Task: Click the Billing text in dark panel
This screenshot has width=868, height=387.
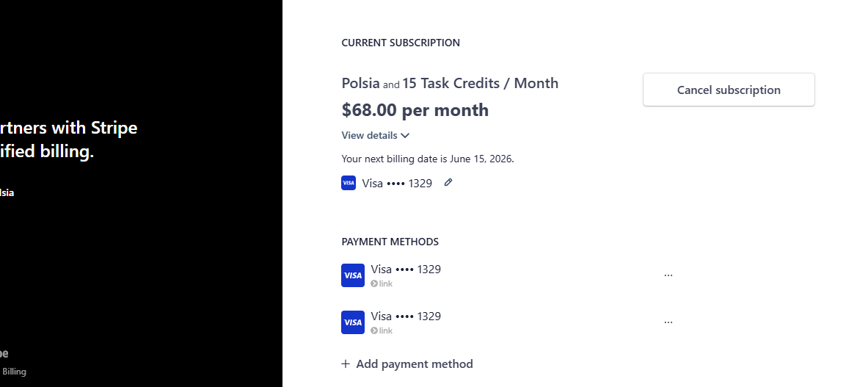Action: click(14, 372)
